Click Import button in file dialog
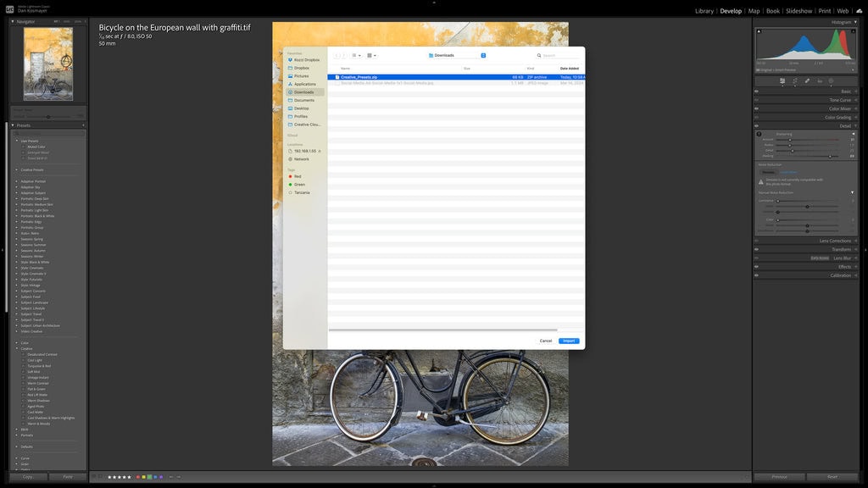 point(569,341)
